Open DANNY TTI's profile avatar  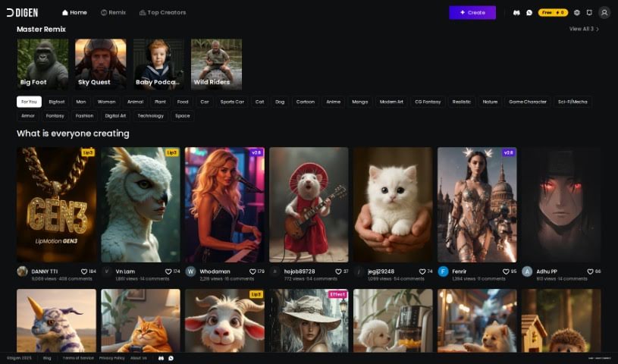[23, 271]
